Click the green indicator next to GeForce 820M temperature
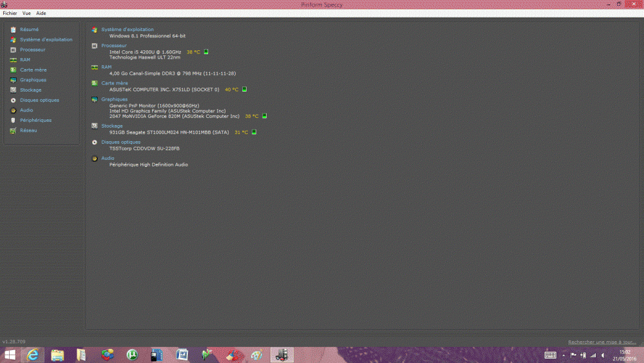 [265, 116]
